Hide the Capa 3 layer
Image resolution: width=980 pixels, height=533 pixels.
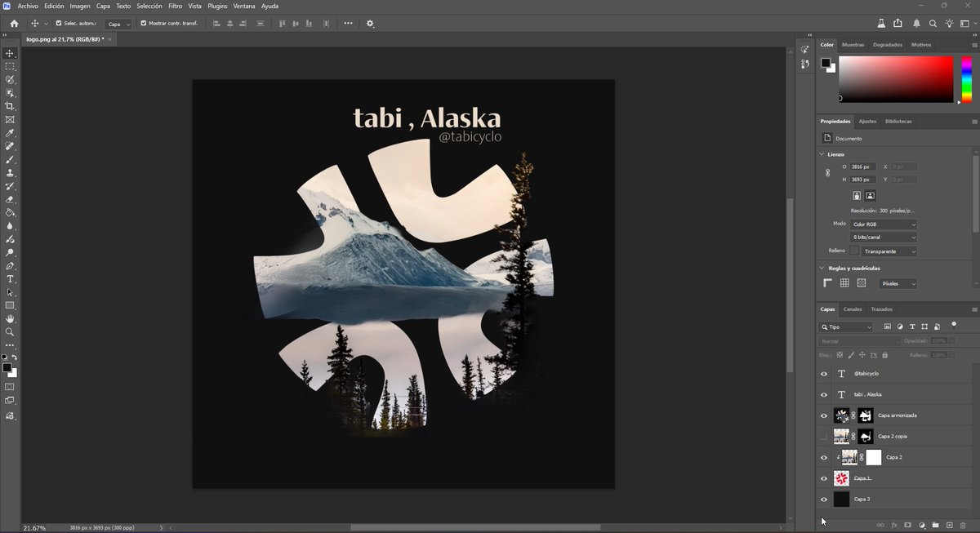(x=823, y=500)
